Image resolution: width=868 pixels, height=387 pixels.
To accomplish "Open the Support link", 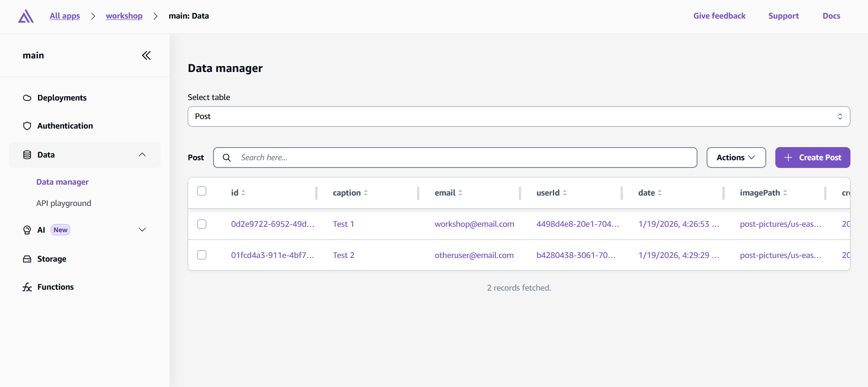I will tap(783, 16).
